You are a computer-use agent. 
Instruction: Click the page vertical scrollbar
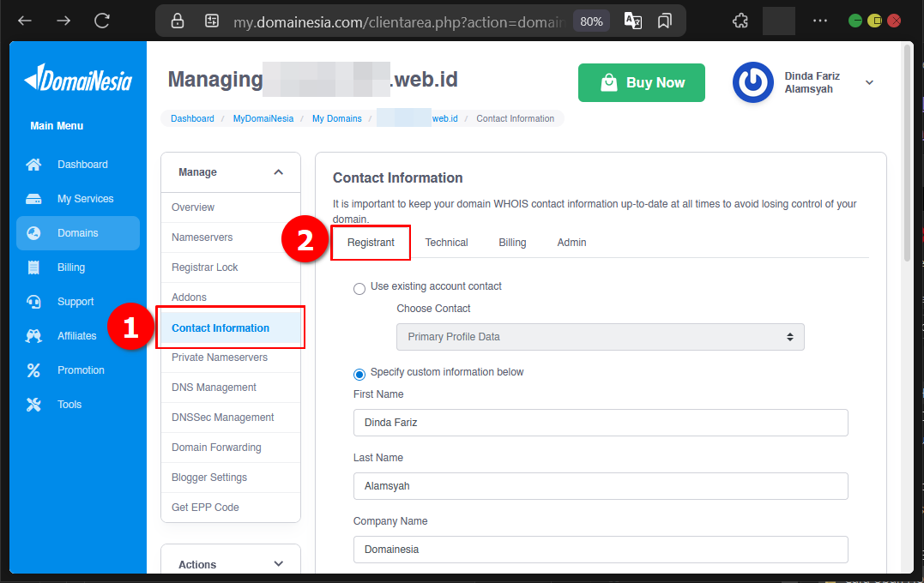click(x=908, y=153)
